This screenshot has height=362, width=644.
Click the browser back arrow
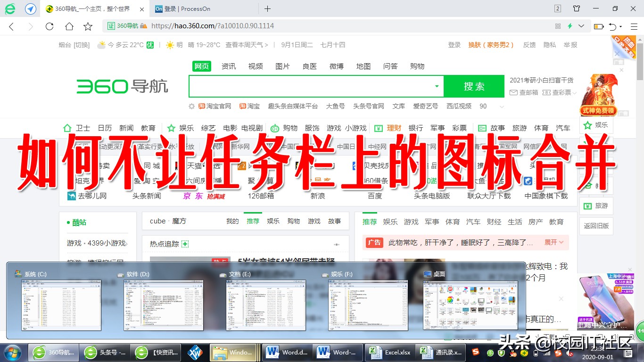coord(12,26)
